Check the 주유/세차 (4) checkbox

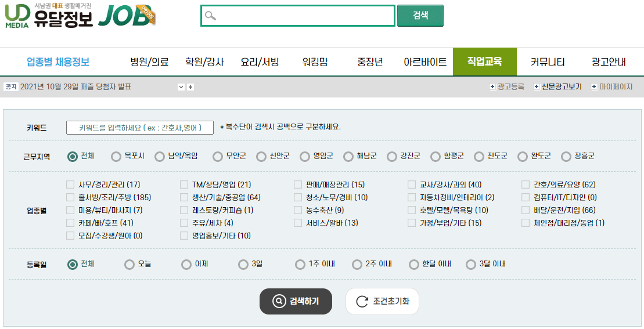184,223
